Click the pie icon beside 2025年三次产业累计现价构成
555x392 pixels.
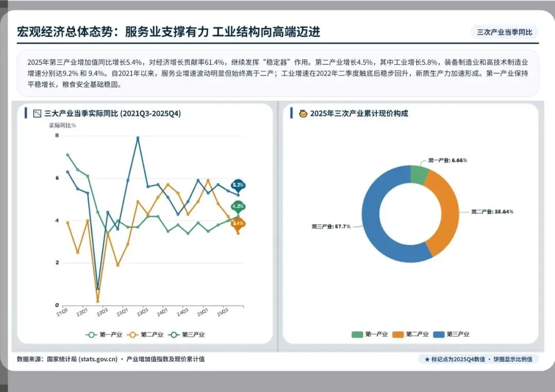tap(303, 114)
